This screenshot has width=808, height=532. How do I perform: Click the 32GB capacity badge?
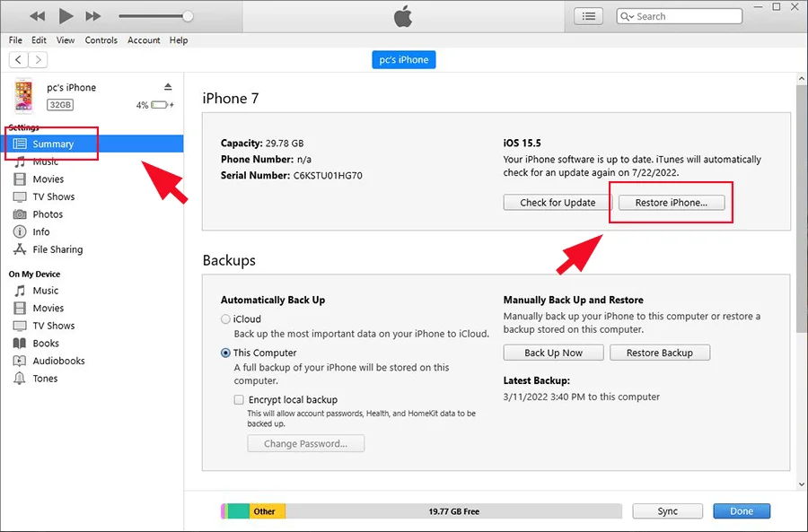(60, 105)
